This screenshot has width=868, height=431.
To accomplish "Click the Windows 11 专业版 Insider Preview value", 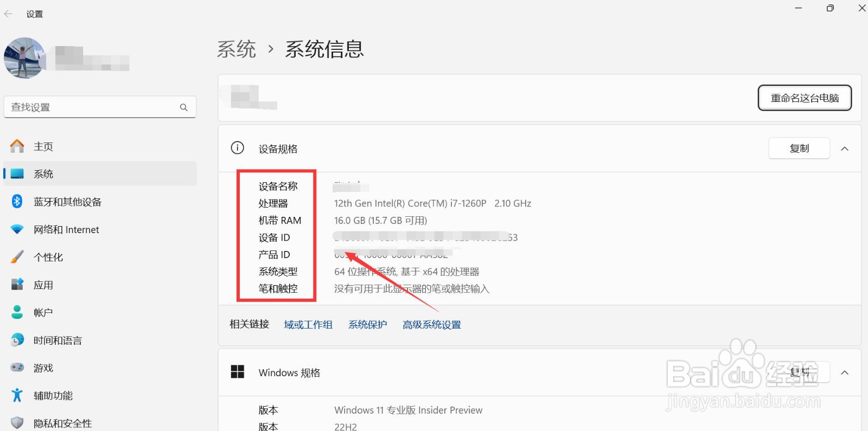I will pyautogui.click(x=409, y=410).
